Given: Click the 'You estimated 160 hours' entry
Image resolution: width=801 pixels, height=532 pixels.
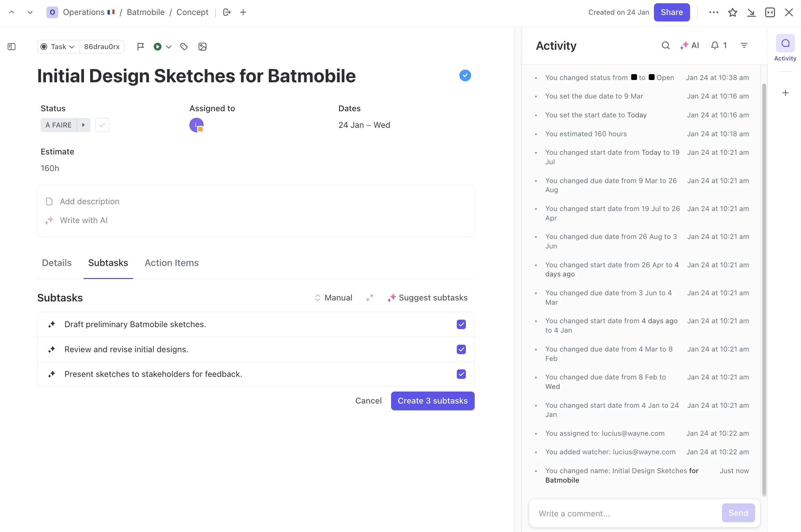Looking at the screenshot, I should tap(586, 134).
